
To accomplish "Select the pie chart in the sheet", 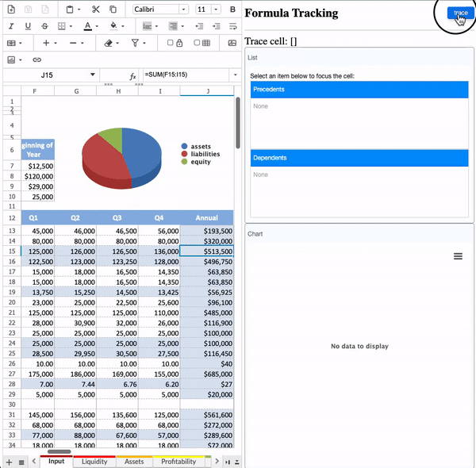I will coord(121,158).
